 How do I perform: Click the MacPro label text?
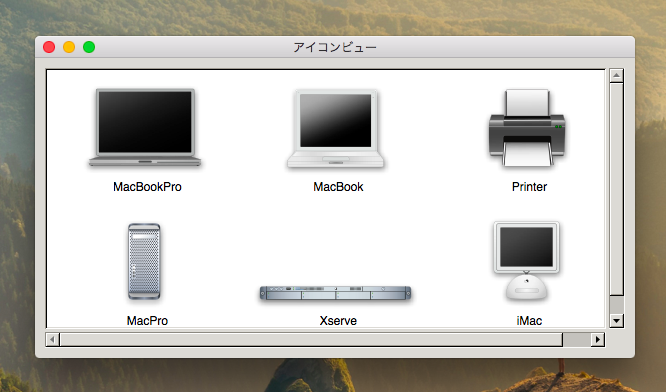pos(147,320)
